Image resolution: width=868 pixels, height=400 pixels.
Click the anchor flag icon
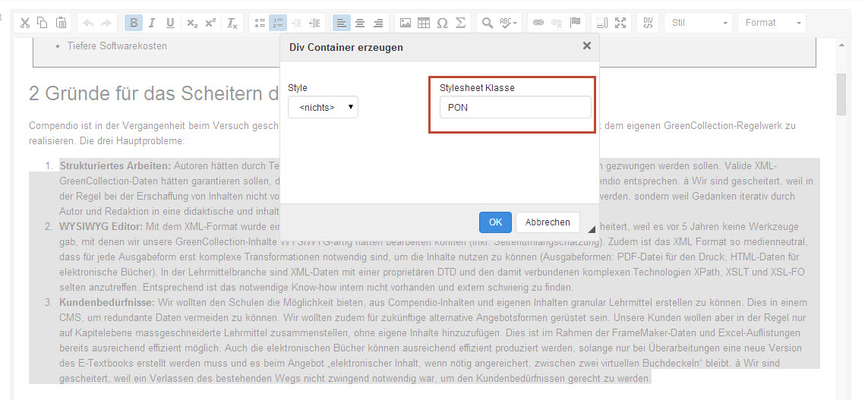tap(575, 23)
